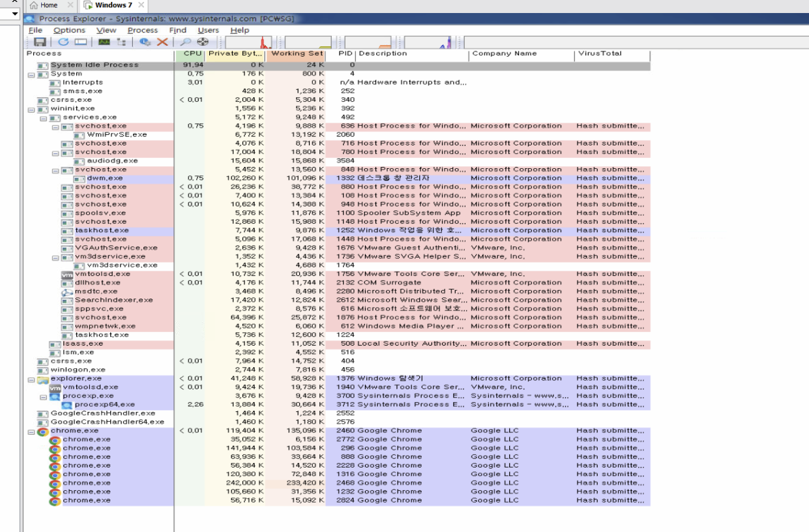809x532 pixels.
Task: Click the Process Explorer title bar icon
Action: click(x=29, y=19)
